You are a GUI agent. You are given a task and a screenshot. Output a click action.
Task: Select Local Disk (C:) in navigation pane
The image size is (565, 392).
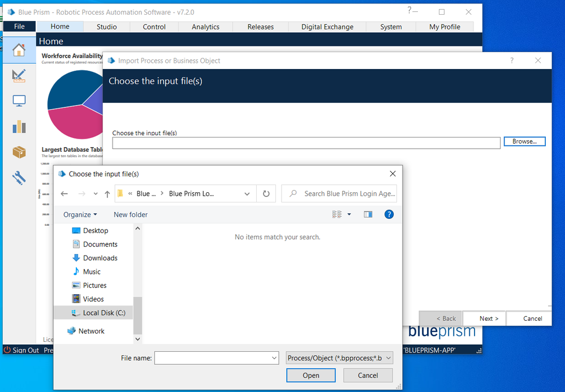[x=94, y=313]
